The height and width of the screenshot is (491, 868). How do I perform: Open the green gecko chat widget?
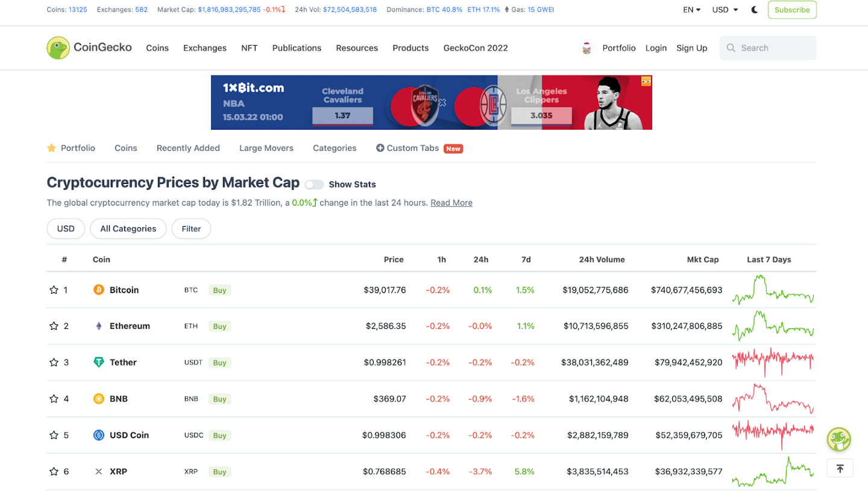tap(838, 439)
